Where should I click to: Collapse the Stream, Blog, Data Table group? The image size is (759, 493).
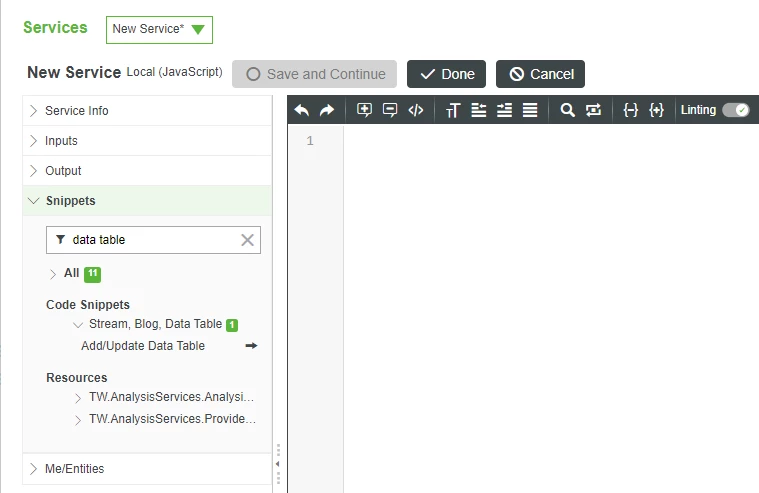click(77, 324)
